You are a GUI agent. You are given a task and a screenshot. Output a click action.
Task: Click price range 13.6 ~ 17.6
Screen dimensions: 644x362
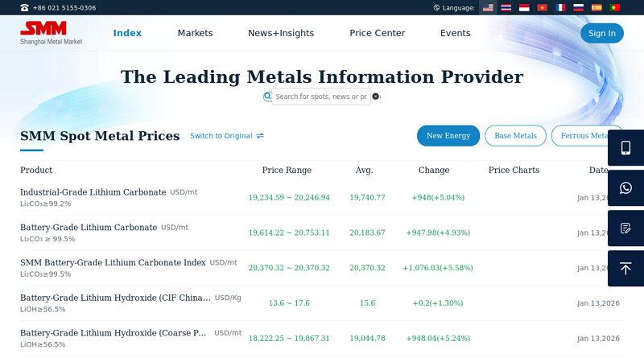pos(289,303)
